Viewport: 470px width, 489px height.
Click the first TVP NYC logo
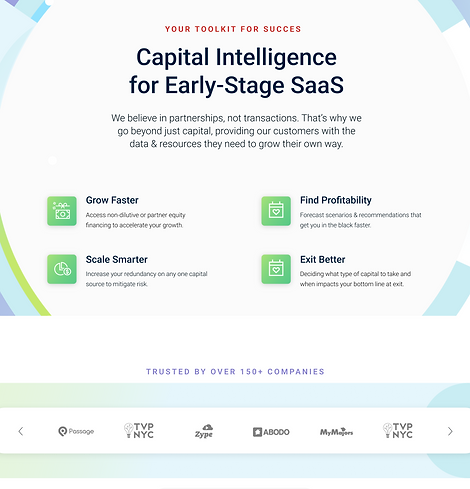click(x=139, y=430)
